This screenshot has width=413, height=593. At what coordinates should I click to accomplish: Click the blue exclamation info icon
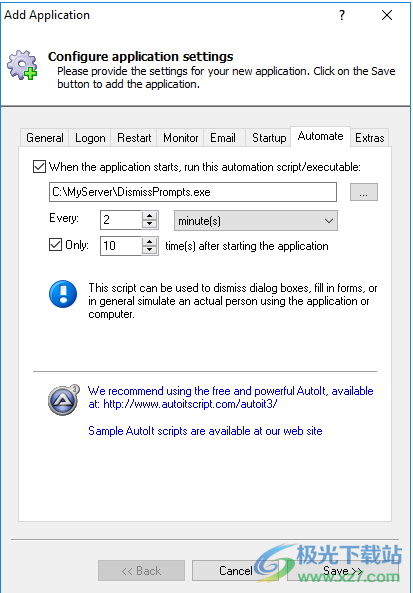click(63, 294)
